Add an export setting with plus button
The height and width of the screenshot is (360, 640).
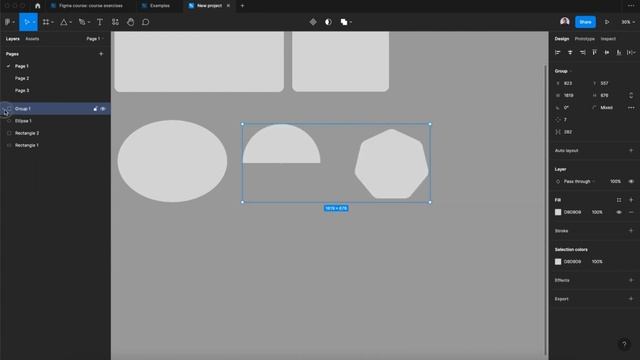[631, 299]
